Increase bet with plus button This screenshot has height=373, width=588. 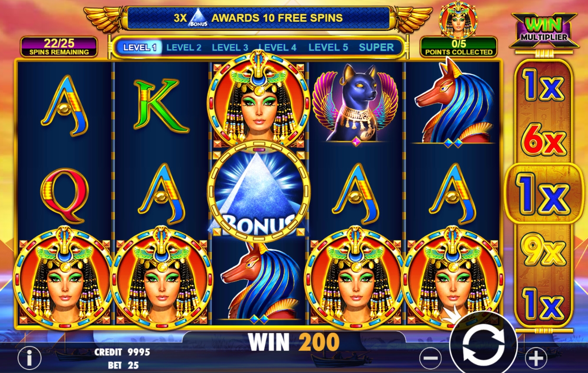point(536,359)
